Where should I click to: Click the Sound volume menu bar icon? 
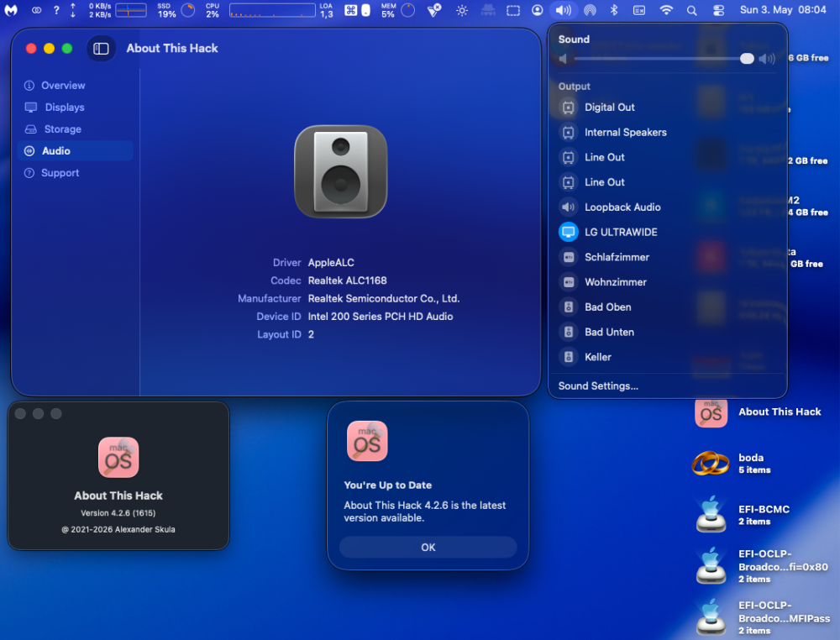point(564,10)
